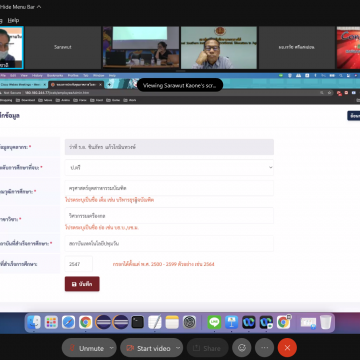360x360 pixels.
Task: Open Trash in the shared dock
Action: [326, 322]
